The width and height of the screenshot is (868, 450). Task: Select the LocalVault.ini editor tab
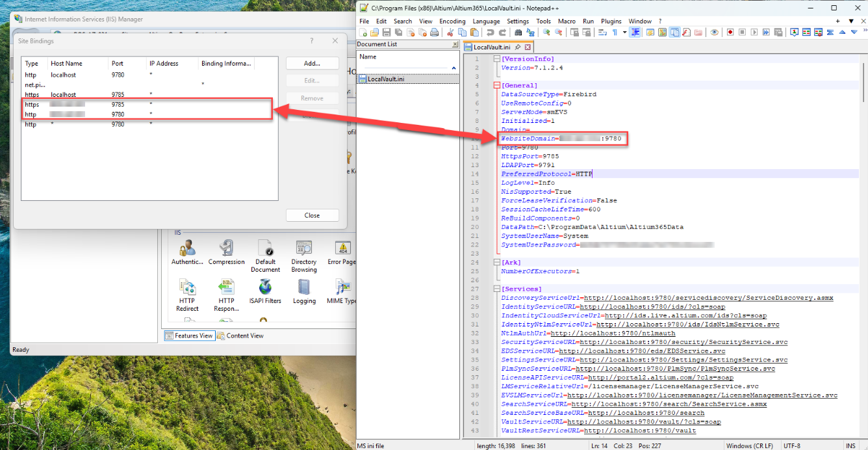coord(491,47)
